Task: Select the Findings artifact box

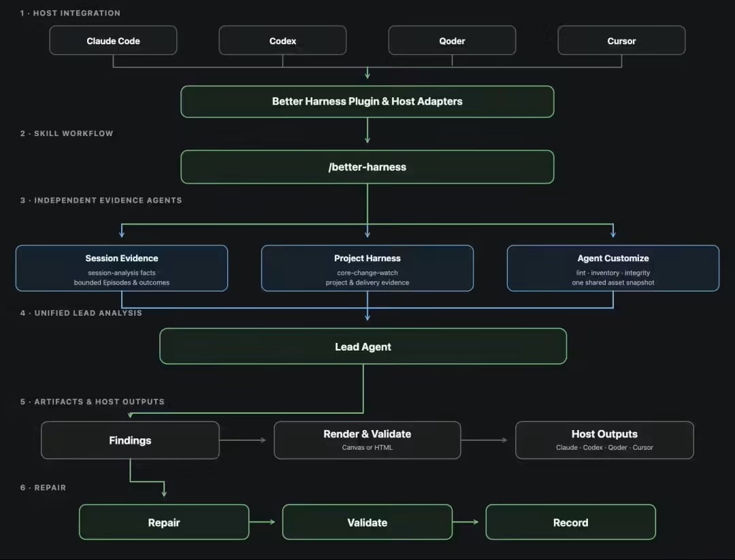Action: tap(130, 440)
